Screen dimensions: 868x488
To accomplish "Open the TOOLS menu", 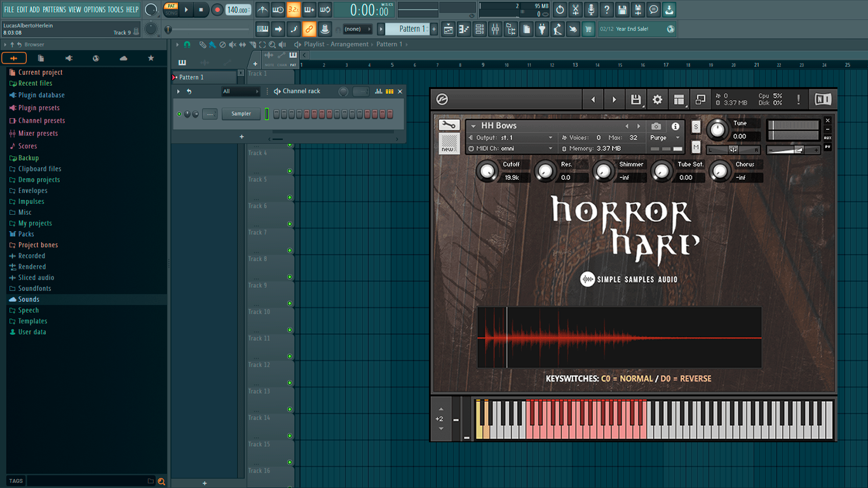I will (116, 10).
